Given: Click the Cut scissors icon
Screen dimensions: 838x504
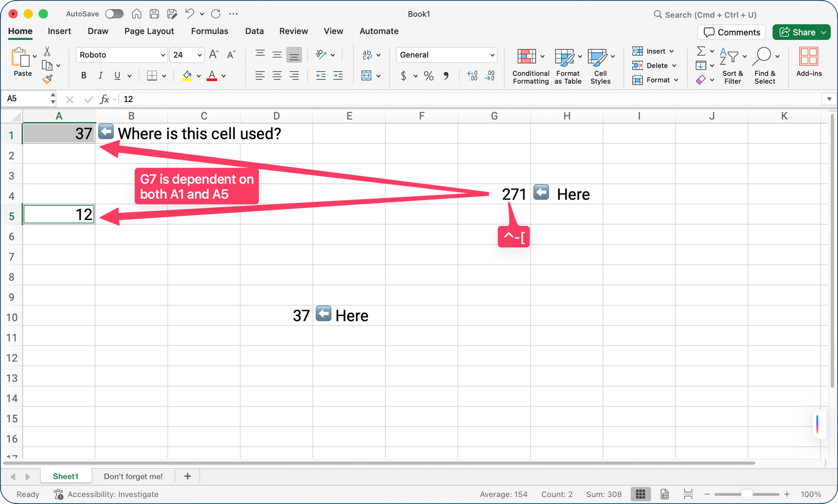Looking at the screenshot, I should [47, 51].
